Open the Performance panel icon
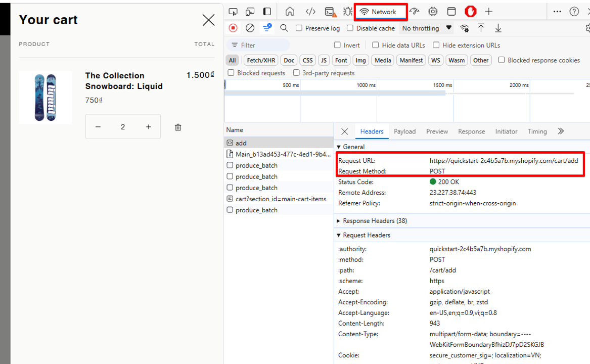The height and width of the screenshot is (364, 590). tap(414, 12)
